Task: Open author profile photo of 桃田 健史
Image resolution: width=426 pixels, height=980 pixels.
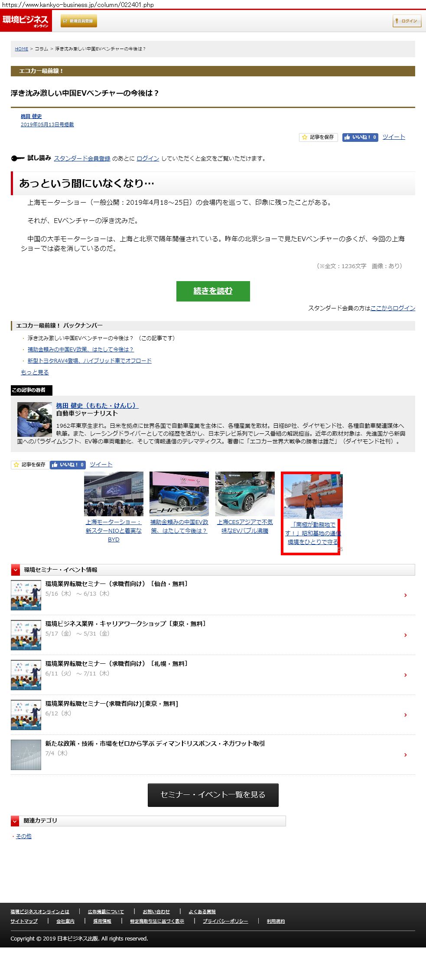Action: (35, 420)
